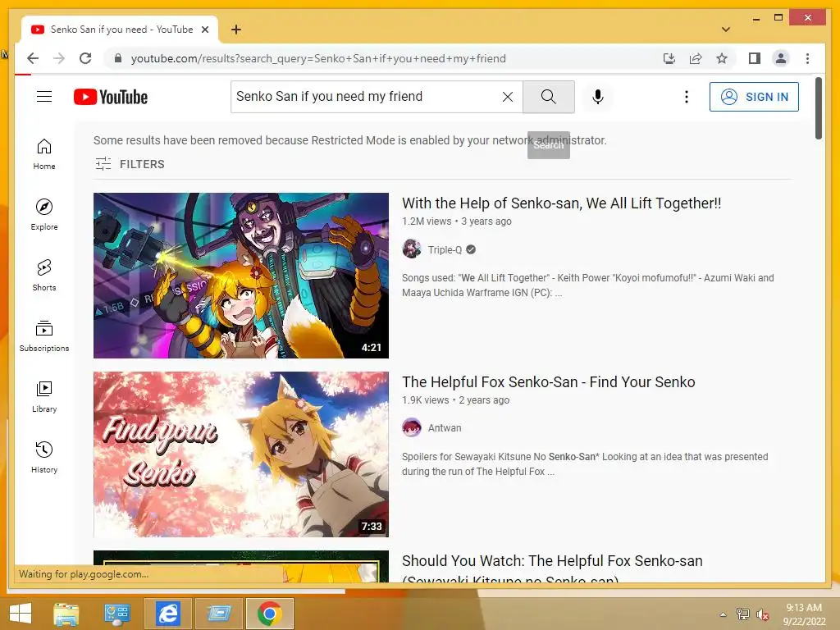Open Internet Explorer from the taskbar
The width and height of the screenshot is (840, 630).
(167, 614)
